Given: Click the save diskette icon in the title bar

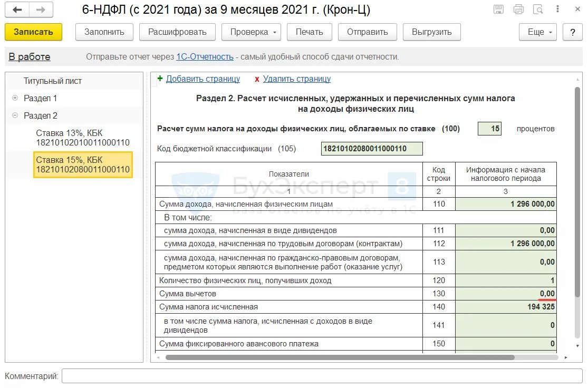Looking at the screenshot, I should 498,9.
